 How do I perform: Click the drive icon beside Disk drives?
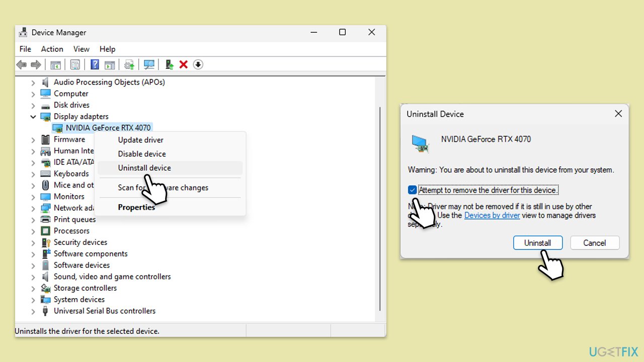click(x=46, y=105)
